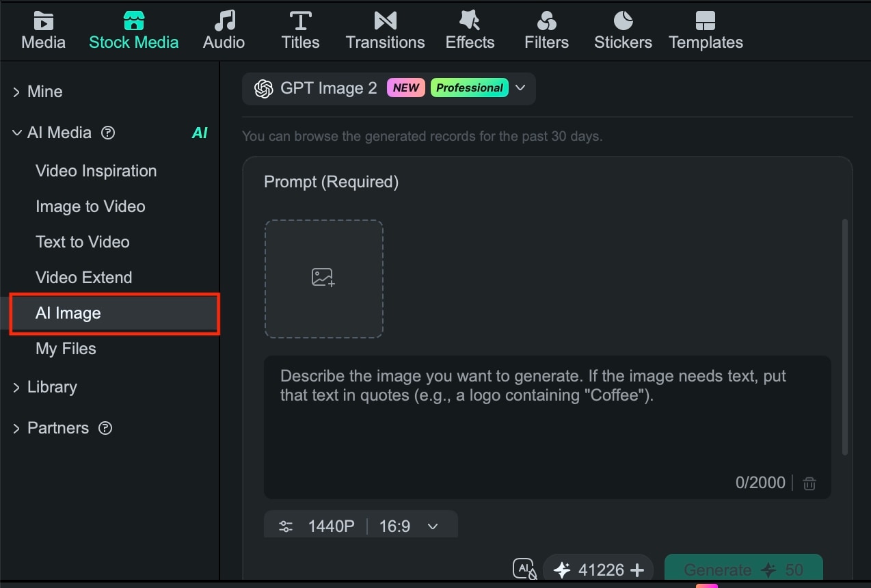Click the AI Media help icon
871x588 pixels.
107,133
